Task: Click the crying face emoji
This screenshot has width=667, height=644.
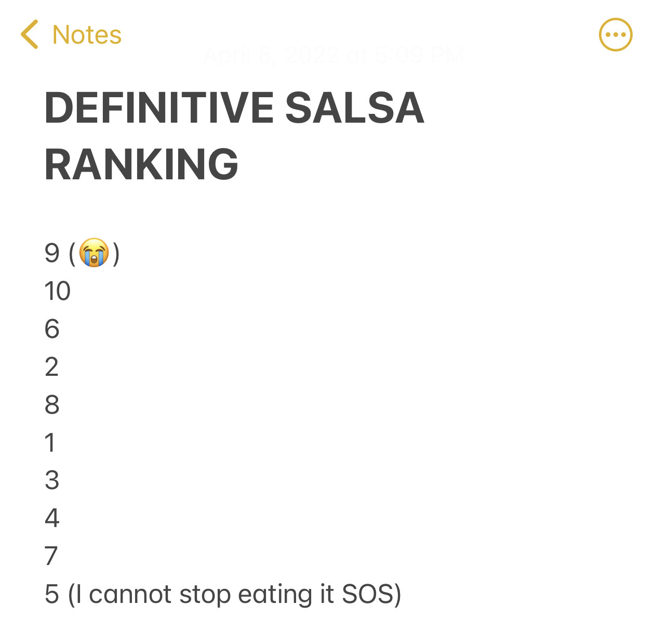Action: pyautogui.click(x=94, y=253)
